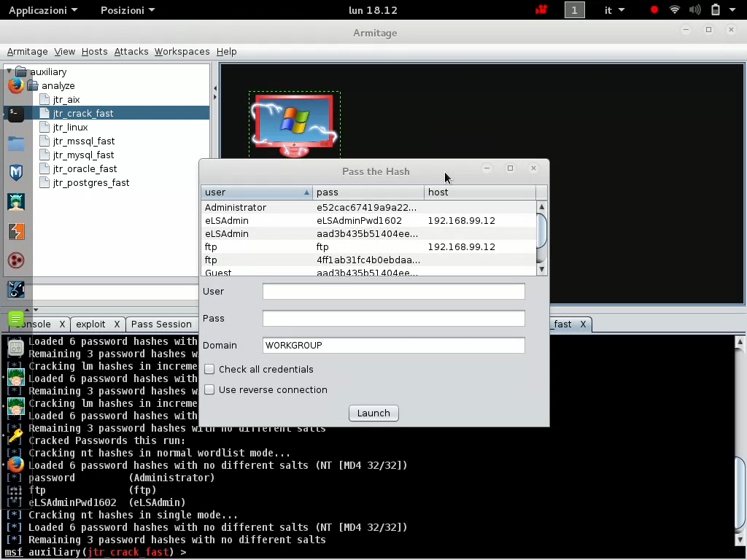Select the jtr_oracle_fast module
This screenshot has width=747, height=560.
click(85, 168)
